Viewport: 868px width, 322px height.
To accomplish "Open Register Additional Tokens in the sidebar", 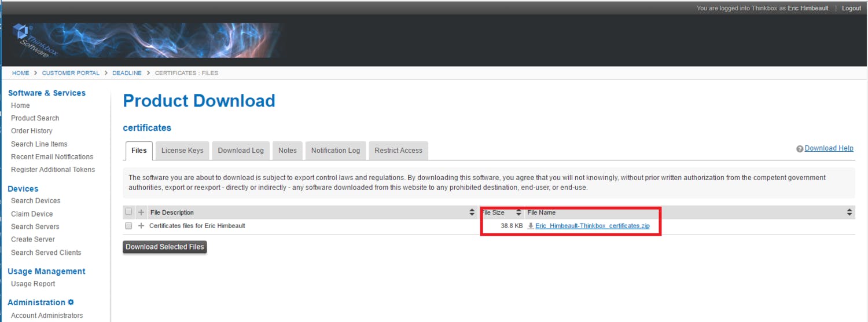I will click(x=53, y=170).
